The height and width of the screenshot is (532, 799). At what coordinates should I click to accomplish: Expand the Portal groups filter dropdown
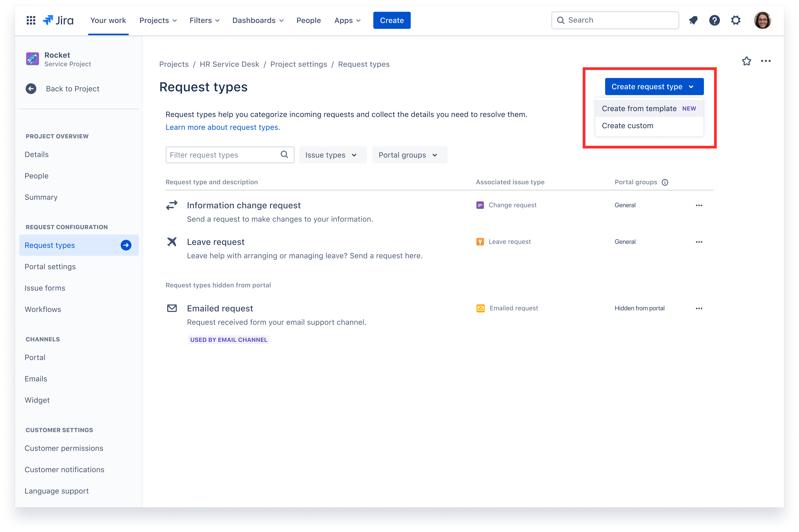point(409,155)
